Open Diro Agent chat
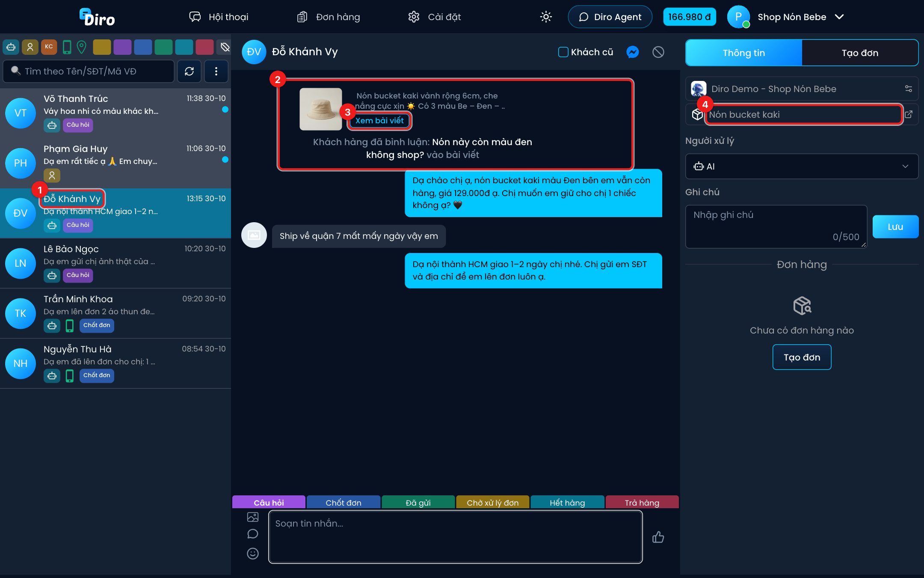This screenshot has height=578, width=924. 610,17
